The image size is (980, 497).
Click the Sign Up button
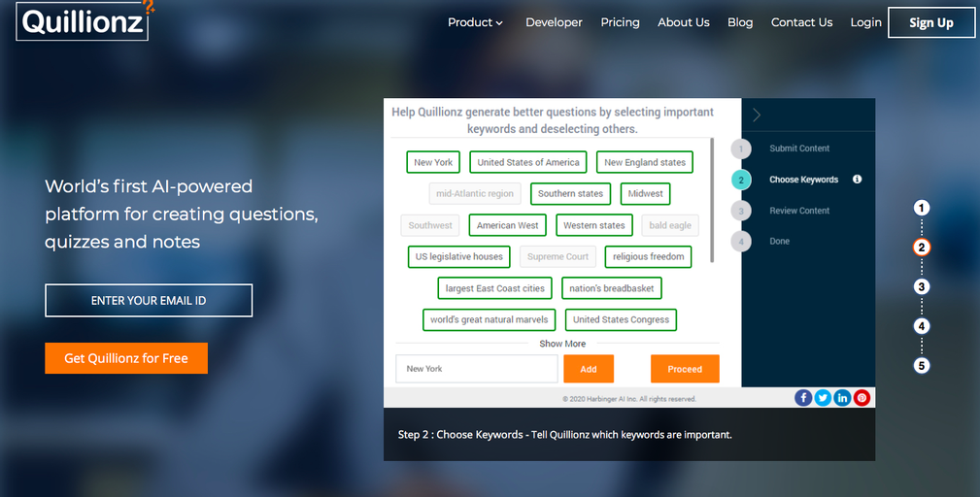coord(931,22)
